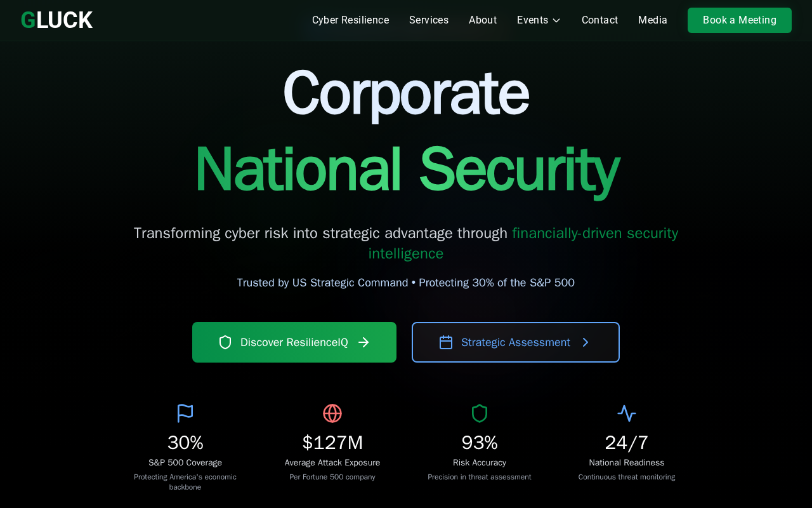Open the Media section

tap(653, 20)
